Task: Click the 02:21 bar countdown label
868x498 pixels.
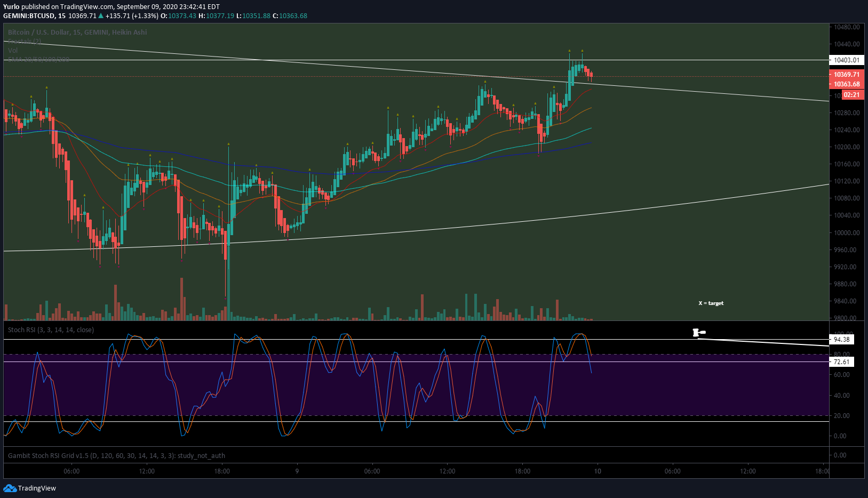Action: click(x=852, y=95)
